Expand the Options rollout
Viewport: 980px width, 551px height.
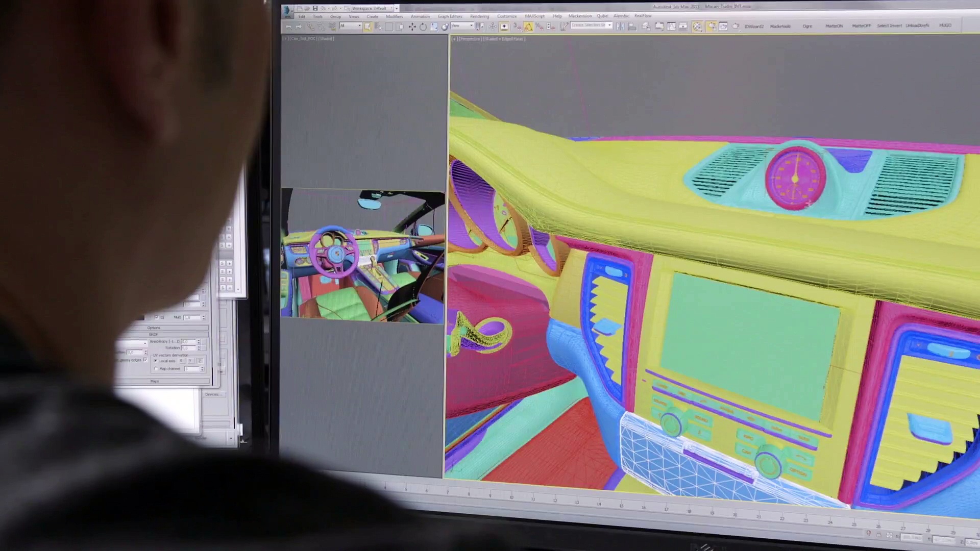click(154, 328)
